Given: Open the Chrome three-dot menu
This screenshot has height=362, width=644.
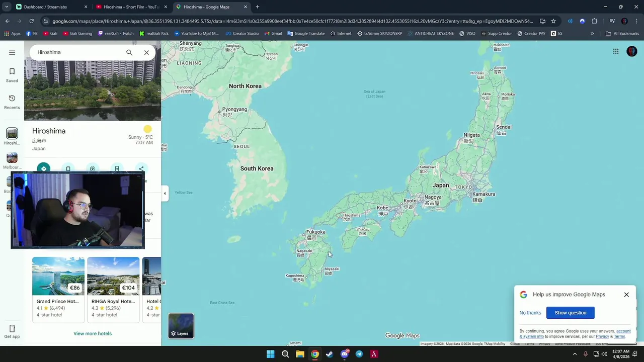Looking at the screenshot, I should click(636, 21).
